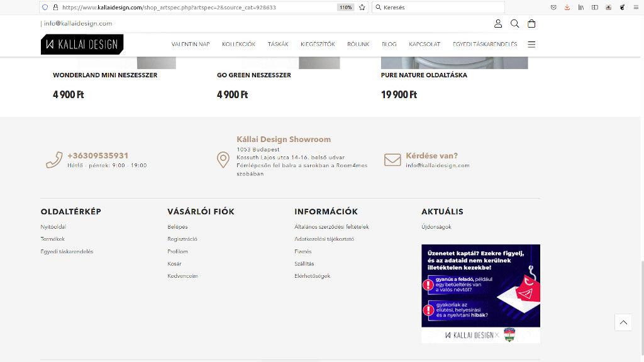Open the Kosár link
Image resolution: width=644 pixels, height=362 pixels.
tap(174, 264)
